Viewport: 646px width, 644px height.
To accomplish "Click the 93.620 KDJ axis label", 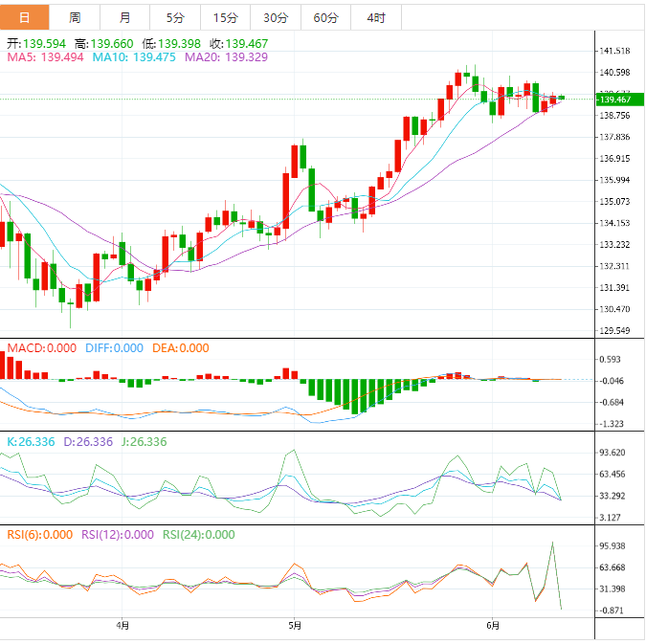I will click(x=613, y=453).
